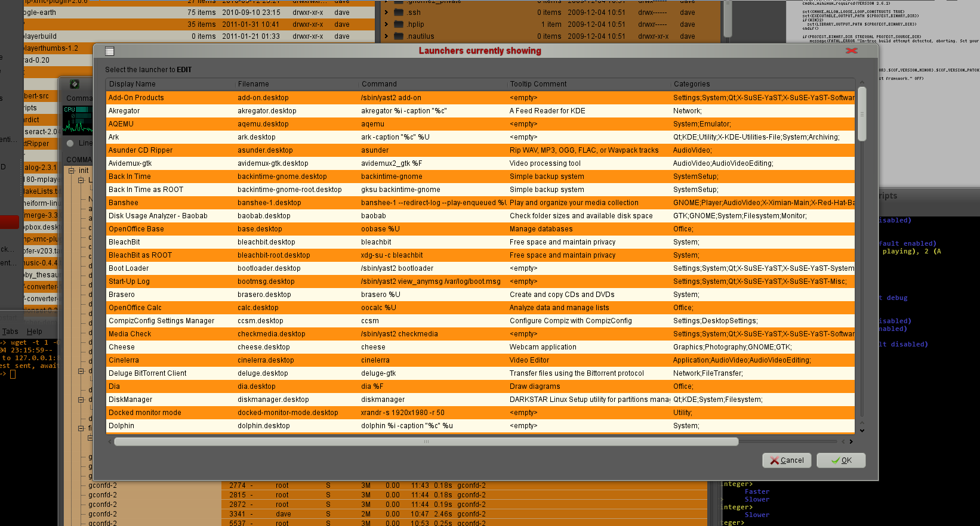Sort by Categories column header
Viewport: 980px width, 526px height.
pos(763,84)
